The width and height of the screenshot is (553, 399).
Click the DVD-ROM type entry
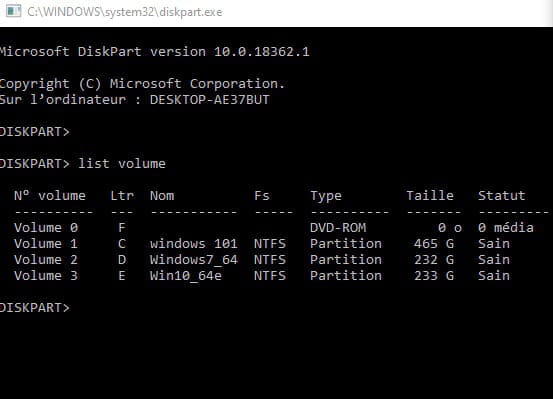tap(338, 228)
